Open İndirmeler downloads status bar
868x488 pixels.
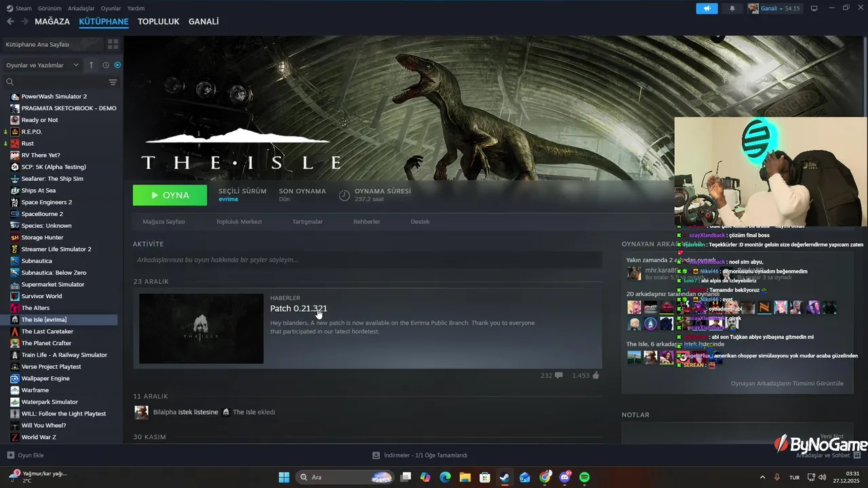pyautogui.click(x=420, y=455)
